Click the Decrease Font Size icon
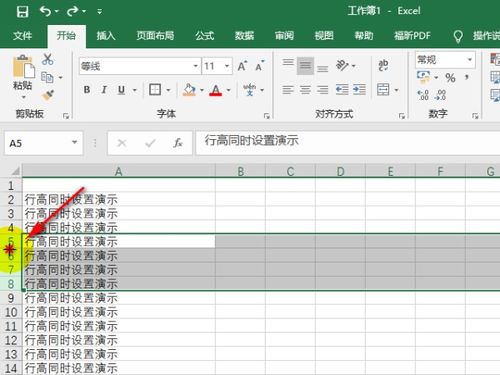Viewport: 500px width, 375px height. 259,66
